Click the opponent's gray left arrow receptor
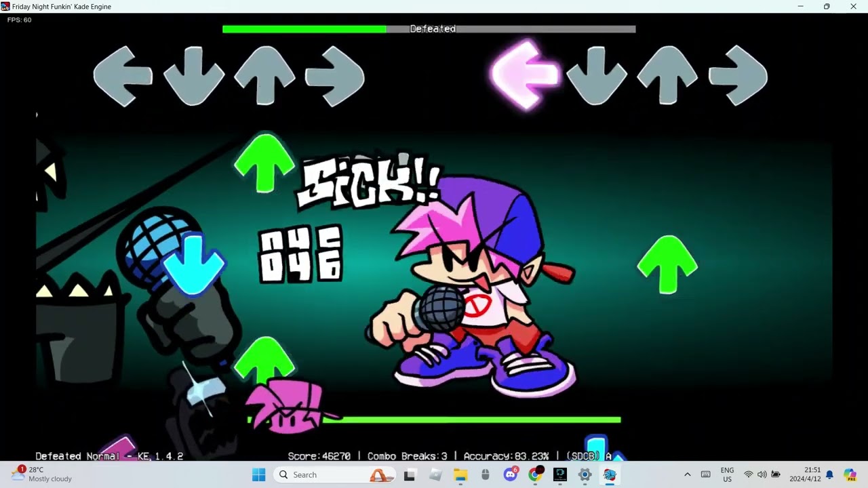The image size is (868, 488). [x=123, y=76]
